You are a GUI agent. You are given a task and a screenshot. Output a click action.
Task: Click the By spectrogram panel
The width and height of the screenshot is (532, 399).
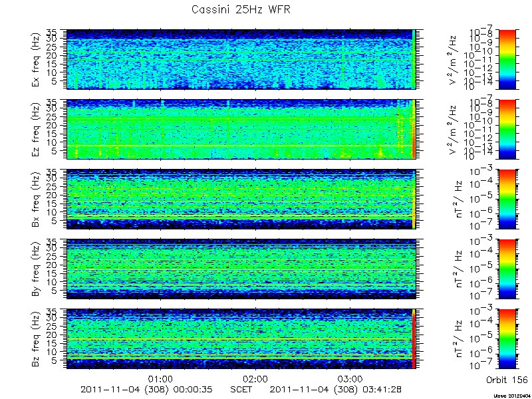(241, 269)
